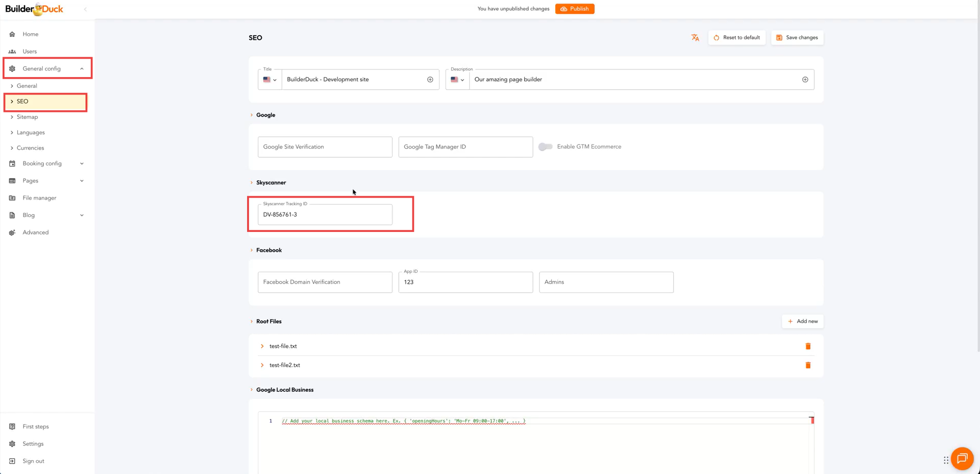This screenshot has width=980, height=474.
Task: Click the Publish button
Action: (574, 9)
